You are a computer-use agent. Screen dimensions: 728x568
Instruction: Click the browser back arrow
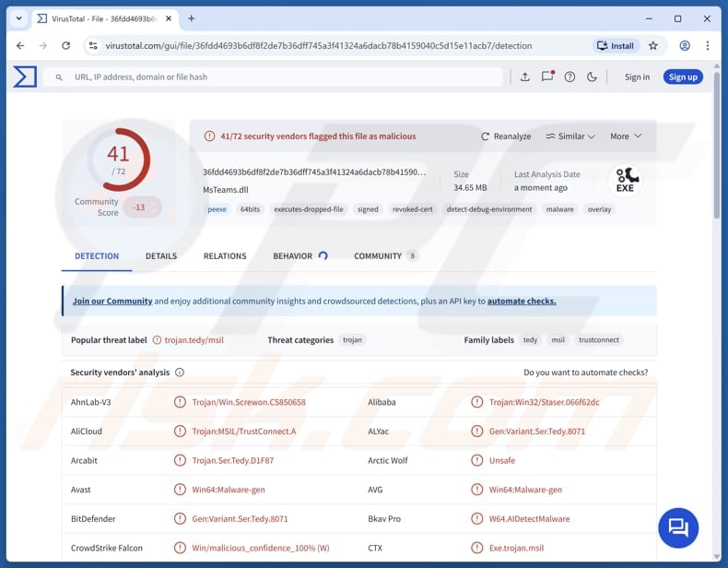point(20,45)
